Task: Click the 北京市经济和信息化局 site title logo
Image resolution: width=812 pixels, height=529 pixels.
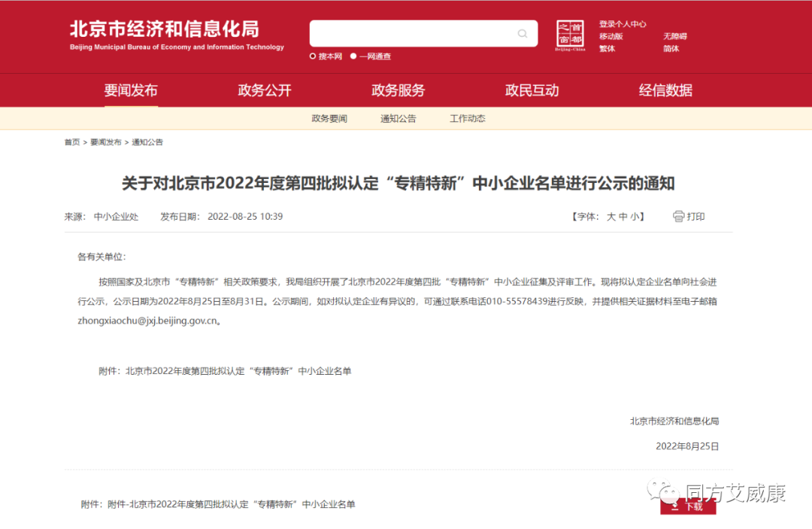Action: tap(177, 35)
